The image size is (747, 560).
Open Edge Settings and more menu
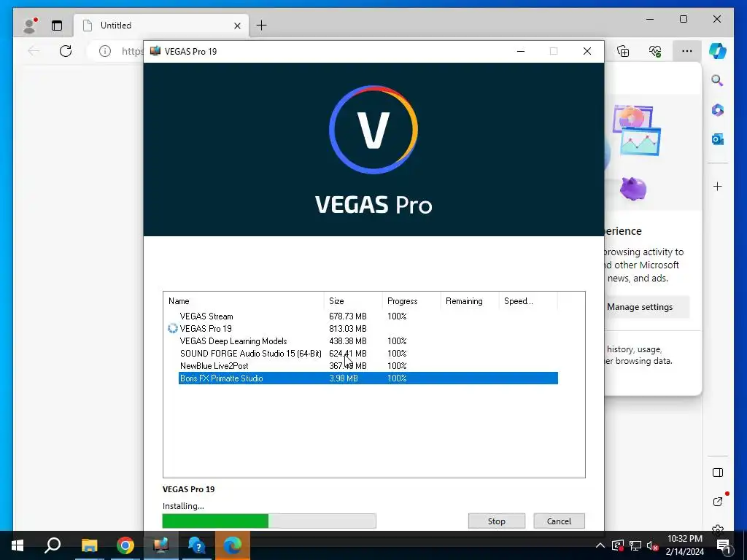point(686,51)
